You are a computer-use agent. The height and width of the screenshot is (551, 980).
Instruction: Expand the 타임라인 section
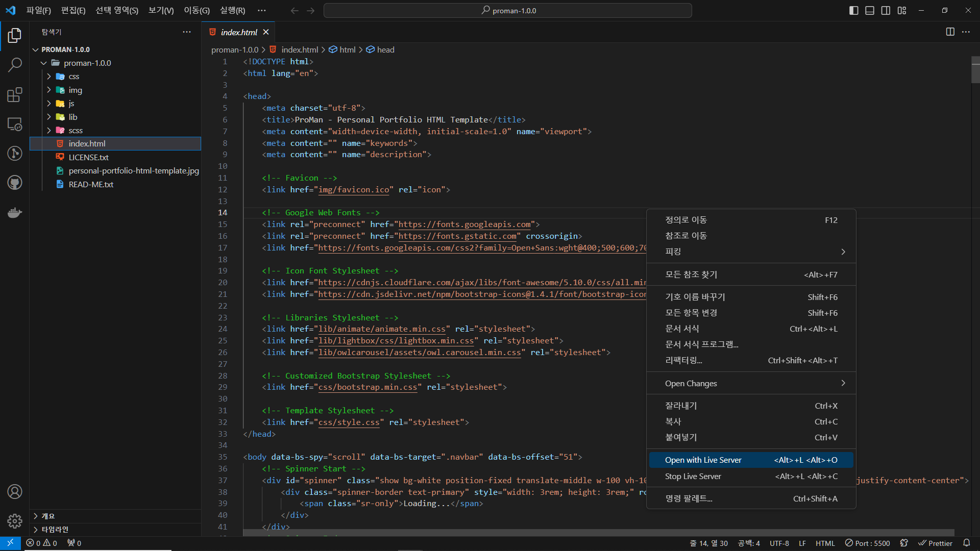point(55,530)
